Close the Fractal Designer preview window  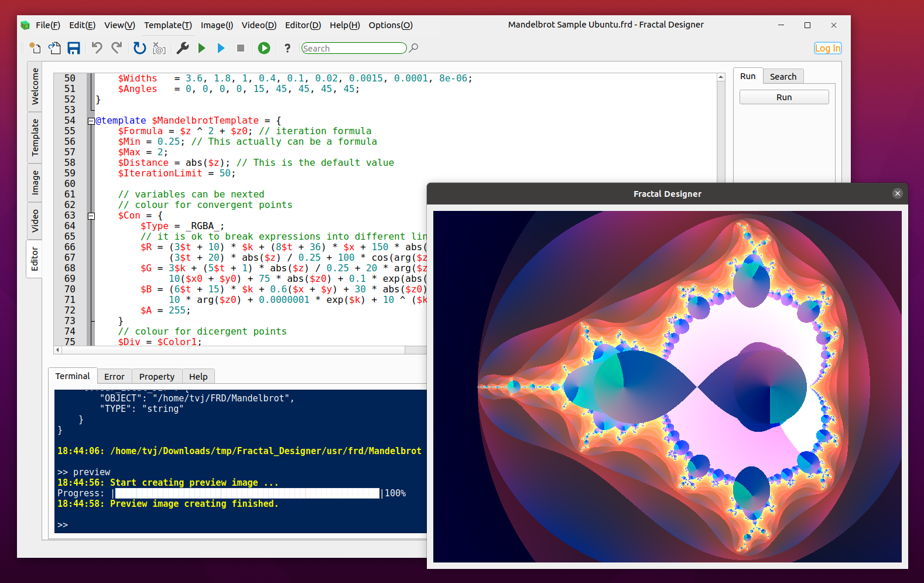coord(897,193)
